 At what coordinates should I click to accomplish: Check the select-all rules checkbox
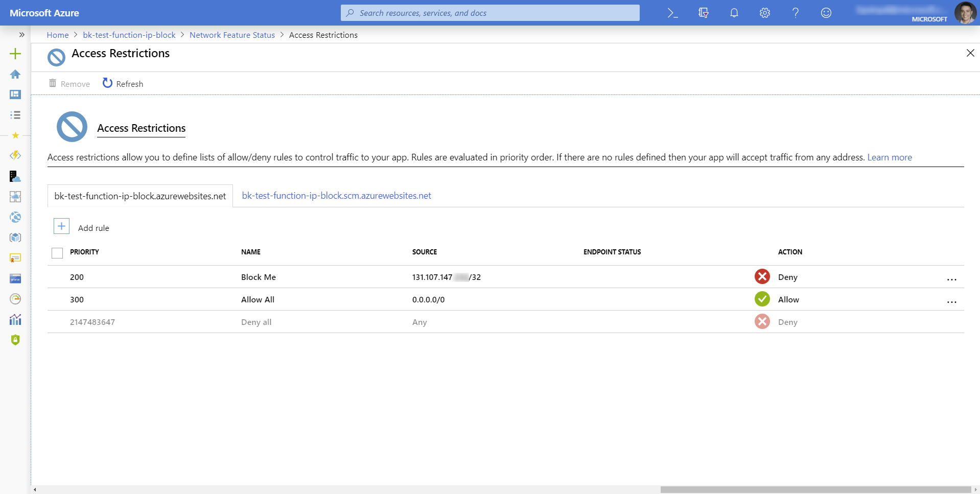coord(57,253)
